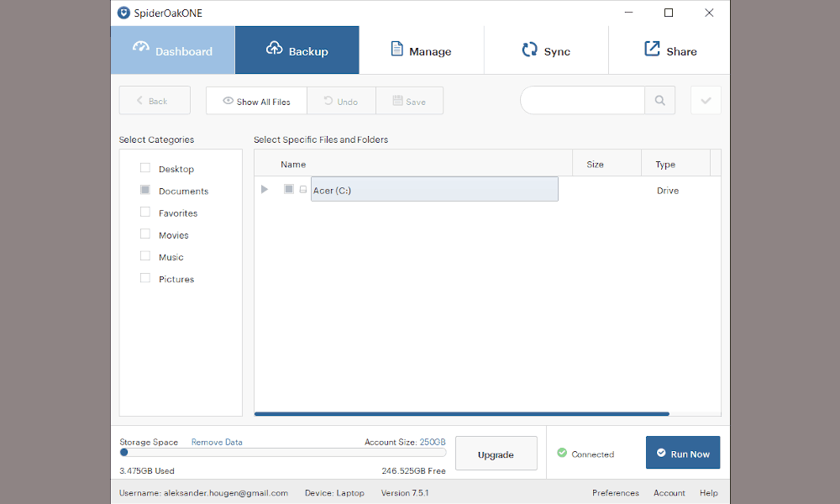Click the Manage document icon
The height and width of the screenshot is (504, 840).
click(x=397, y=49)
